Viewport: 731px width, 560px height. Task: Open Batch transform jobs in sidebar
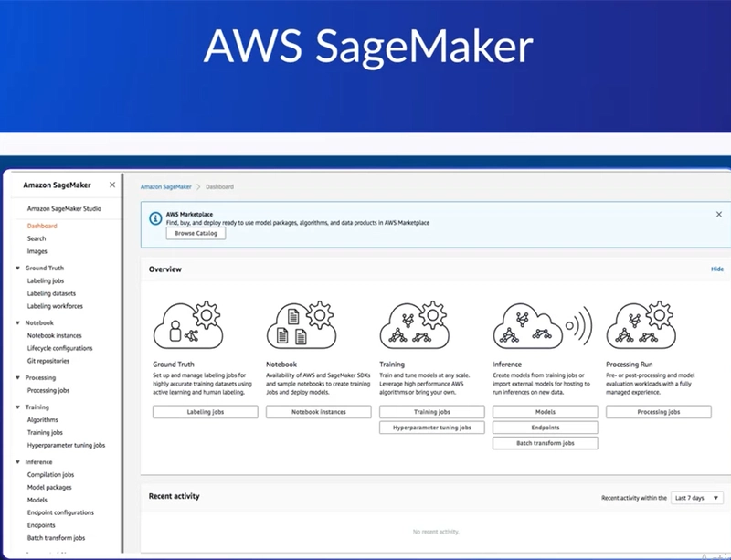click(56, 538)
